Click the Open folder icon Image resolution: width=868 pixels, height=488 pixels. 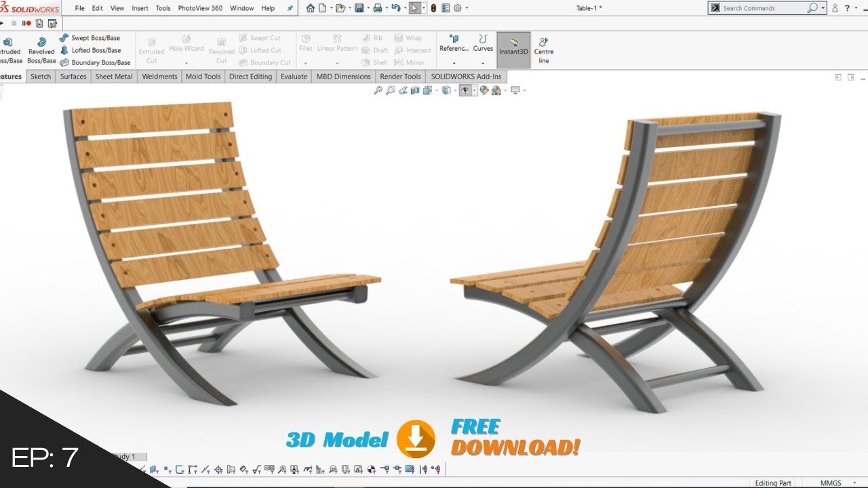point(340,8)
